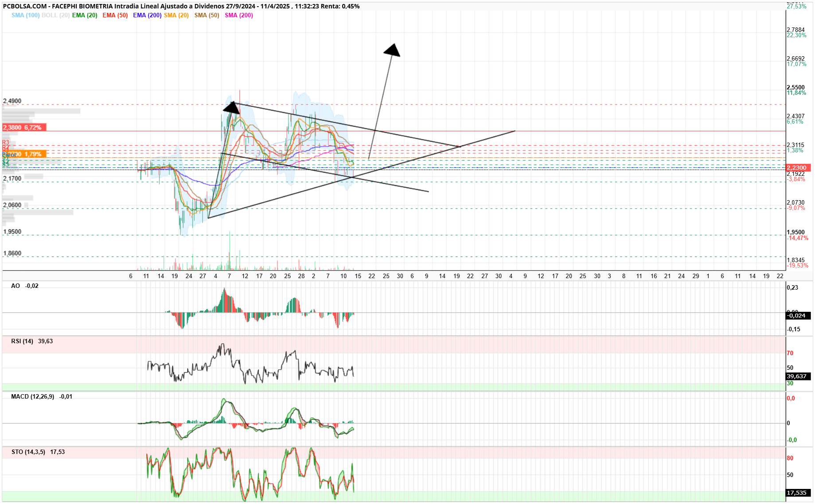Select the -14,47% axis percentage
This screenshot has height=504, width=815.
797,238
